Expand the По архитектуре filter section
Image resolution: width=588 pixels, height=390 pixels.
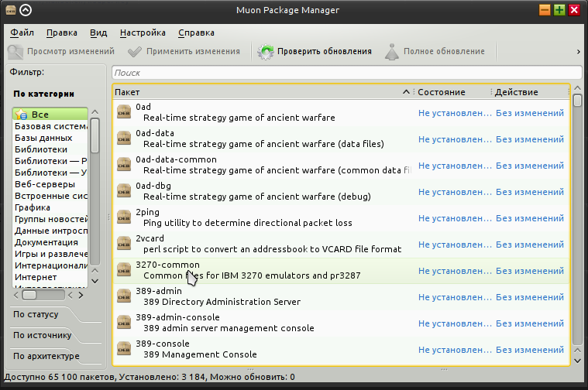point(46,356)
